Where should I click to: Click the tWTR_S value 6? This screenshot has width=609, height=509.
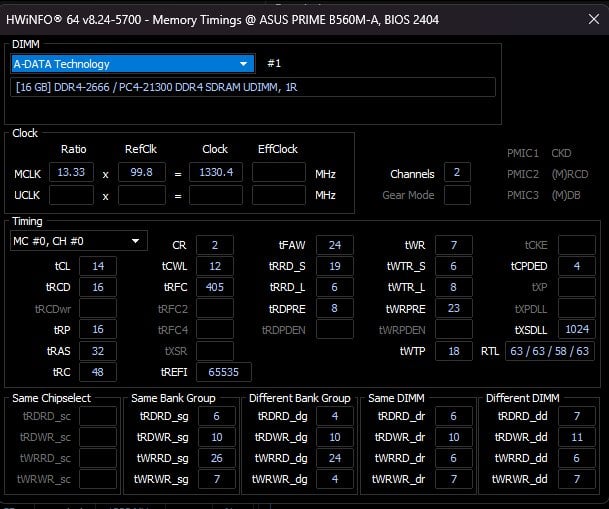click(454, 266)
